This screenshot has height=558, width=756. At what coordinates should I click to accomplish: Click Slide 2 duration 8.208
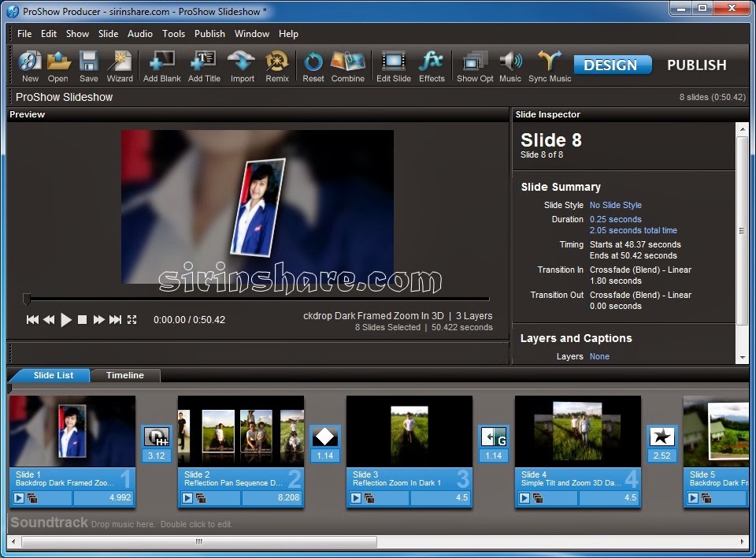coord(272,497)
